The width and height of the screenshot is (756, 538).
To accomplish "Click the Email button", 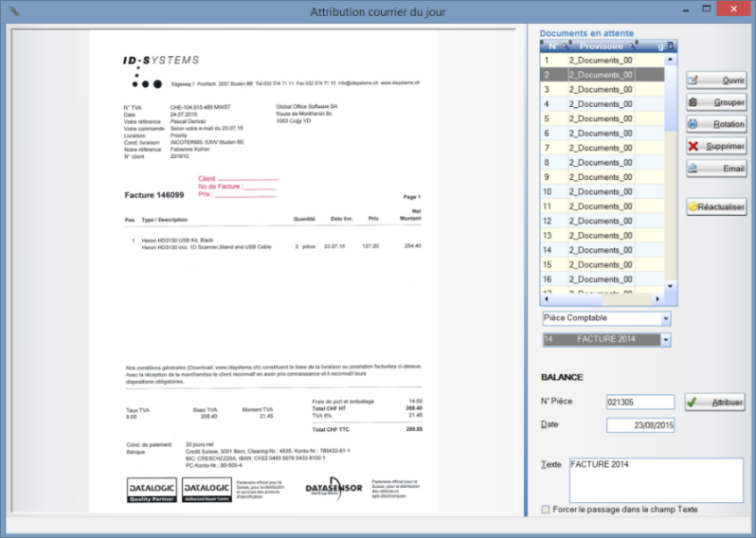I will pyautogui.click(x=716, y=169).
